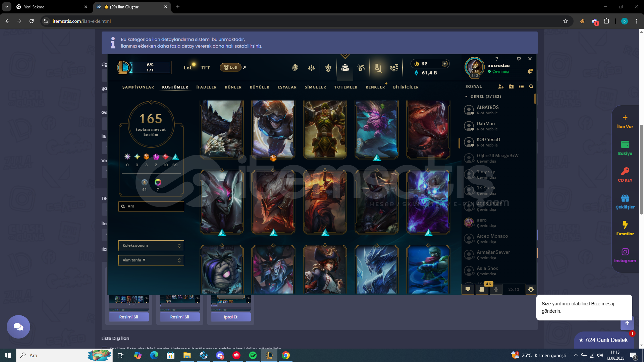Open Çekilişler gift icon in sidebar
The width and height of the screenshot is (644, 362).
(x=625, y=202)
